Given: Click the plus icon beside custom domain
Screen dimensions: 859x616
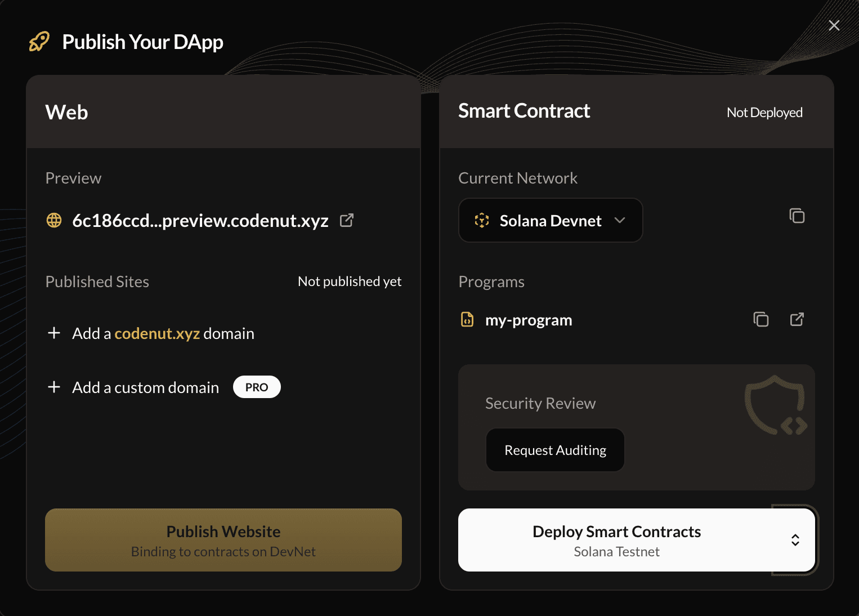Looking at the screenshot, I should (x=53, y=387).
